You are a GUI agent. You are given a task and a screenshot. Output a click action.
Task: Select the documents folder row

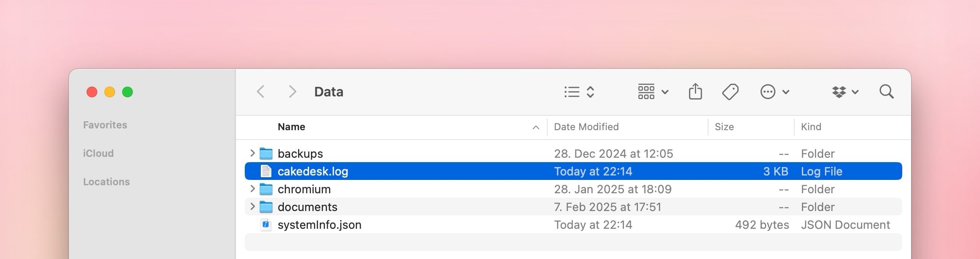pyautogui.click(x=307, y=207)
